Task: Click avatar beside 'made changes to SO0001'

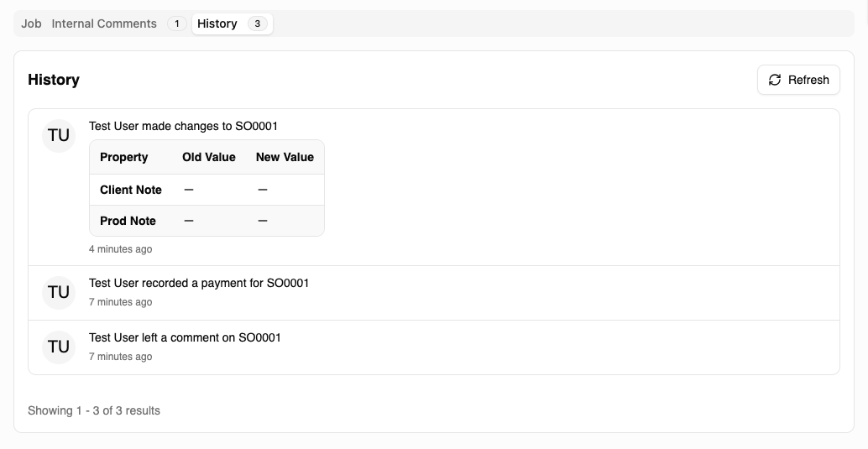Action: tap(59, 136)
